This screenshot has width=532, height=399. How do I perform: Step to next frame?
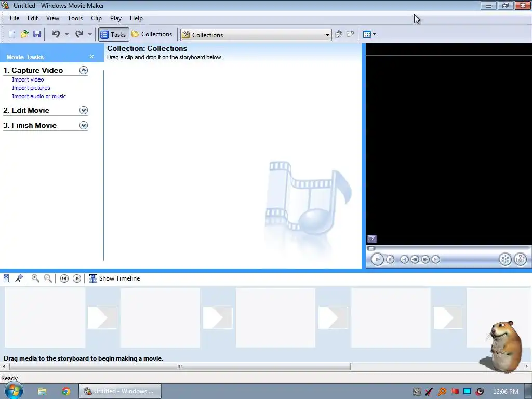[425, 260]
